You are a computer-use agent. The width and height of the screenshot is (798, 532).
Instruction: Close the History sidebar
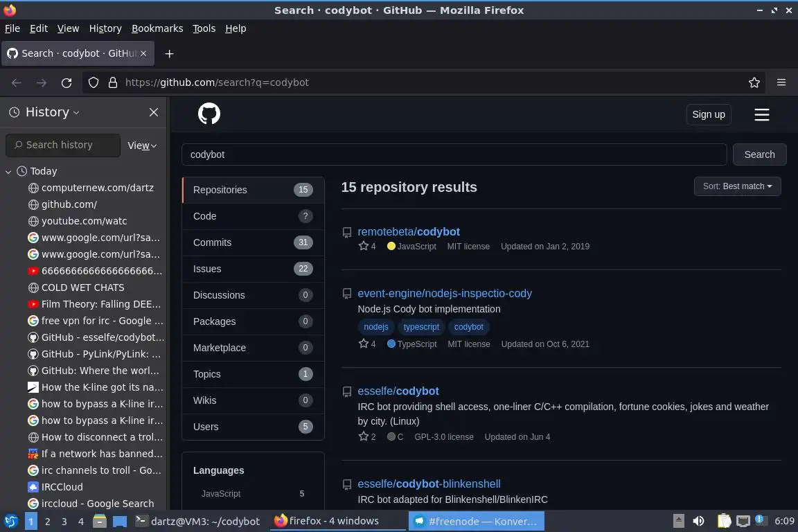click(x=154, y=112)
